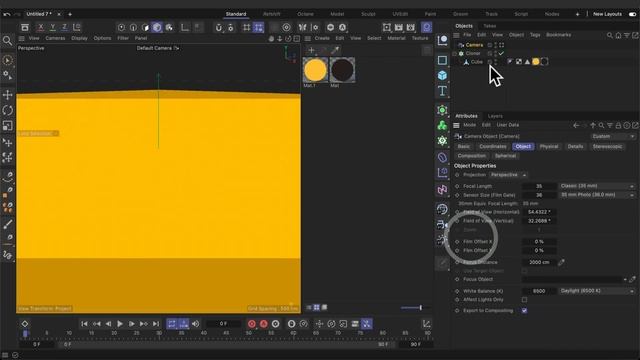The image size is (640, 360).
Task: Toggle the Y axis lock icon
Action: pyautogui.click(x=53, y=27)
